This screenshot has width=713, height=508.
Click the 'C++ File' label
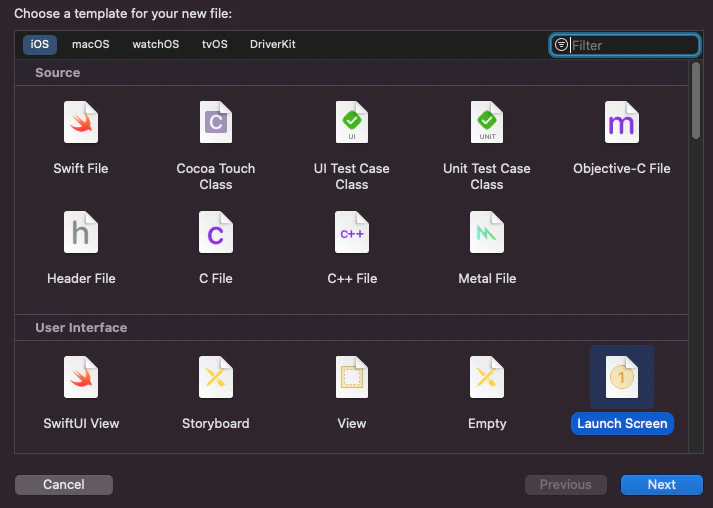352,278
